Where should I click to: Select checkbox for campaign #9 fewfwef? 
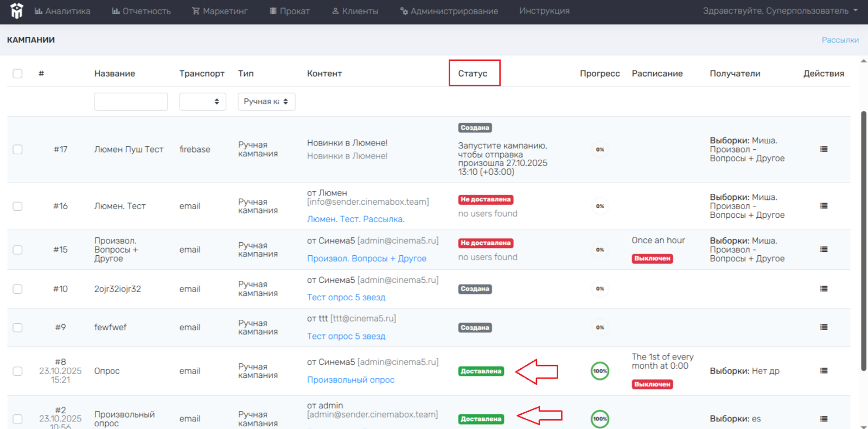click(x=17, y=327)
